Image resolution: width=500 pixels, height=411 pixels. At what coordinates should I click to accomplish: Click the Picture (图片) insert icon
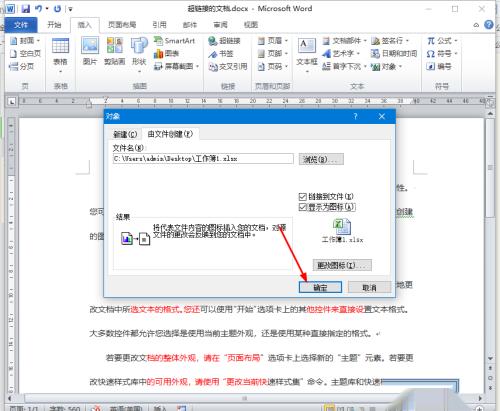click(x=90, y=51)
